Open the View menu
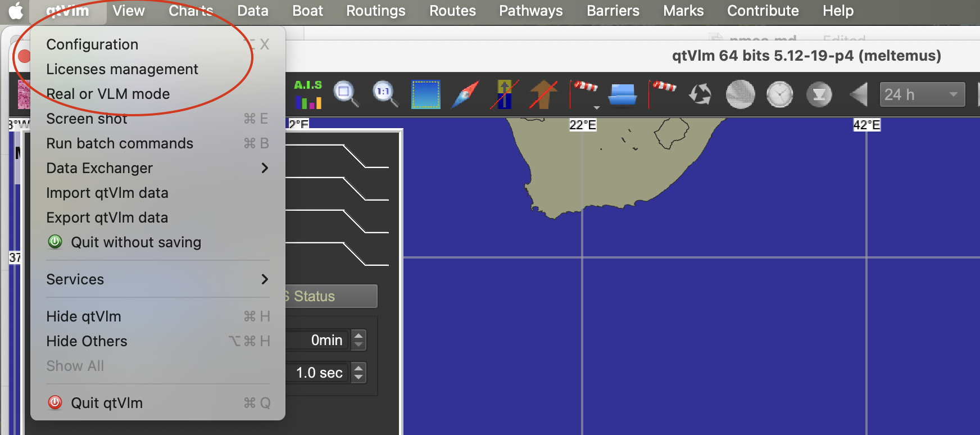This screenshot has height=435, width=980. 129,11
